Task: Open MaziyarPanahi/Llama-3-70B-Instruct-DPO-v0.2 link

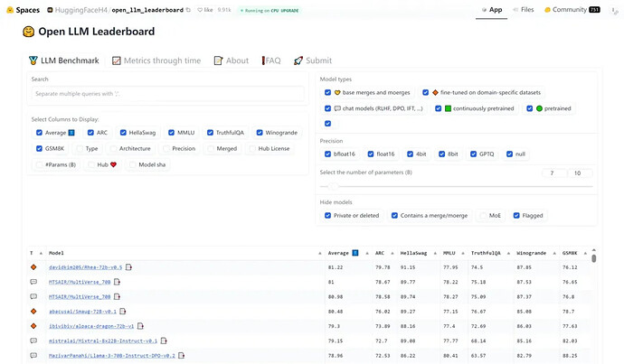Action: (112, 355)
